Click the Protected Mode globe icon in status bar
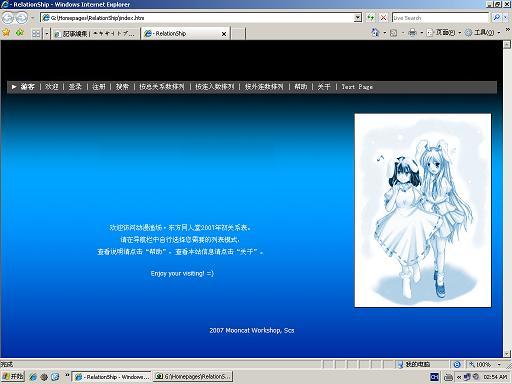Image resolution: width=512 pixels, height=384 pixels. [x=457, y=364]
